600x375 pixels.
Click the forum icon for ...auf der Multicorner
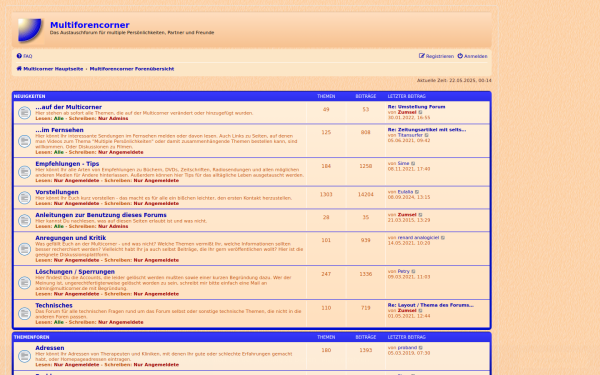point(24,113)
